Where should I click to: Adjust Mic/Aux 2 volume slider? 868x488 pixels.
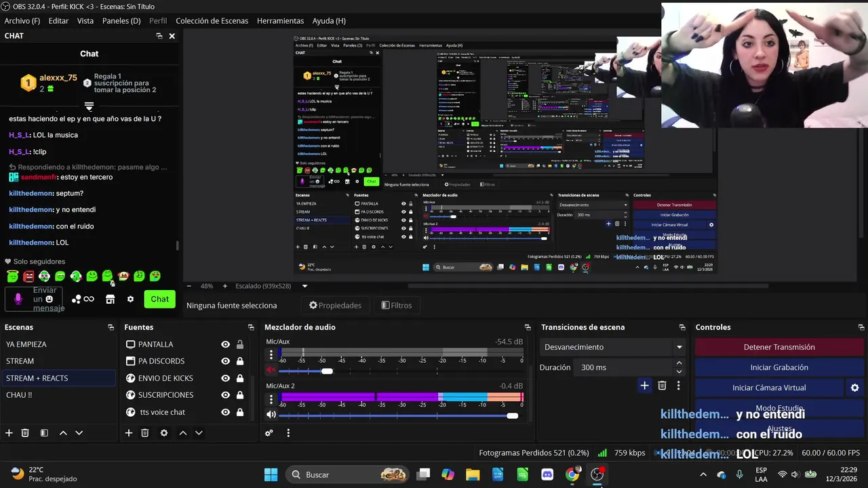point(512,415)
